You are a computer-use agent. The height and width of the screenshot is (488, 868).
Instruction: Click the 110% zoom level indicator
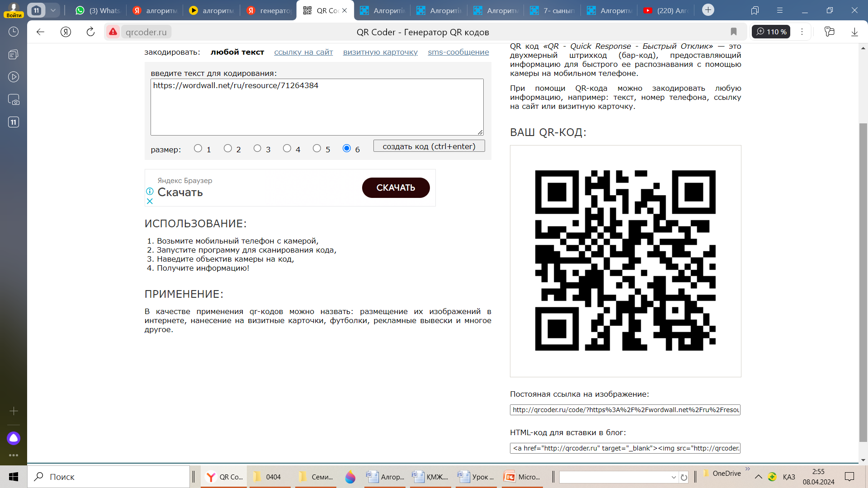coord(771,32)
